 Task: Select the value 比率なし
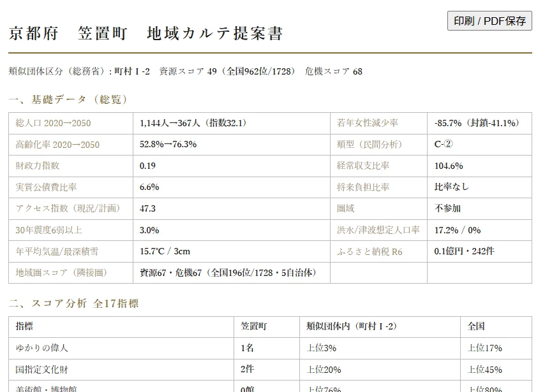(x=451, y=187)
